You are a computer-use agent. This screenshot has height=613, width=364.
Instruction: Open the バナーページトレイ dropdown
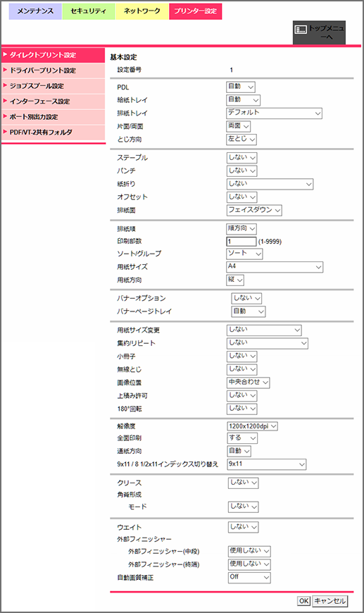(x=249, y=311)
